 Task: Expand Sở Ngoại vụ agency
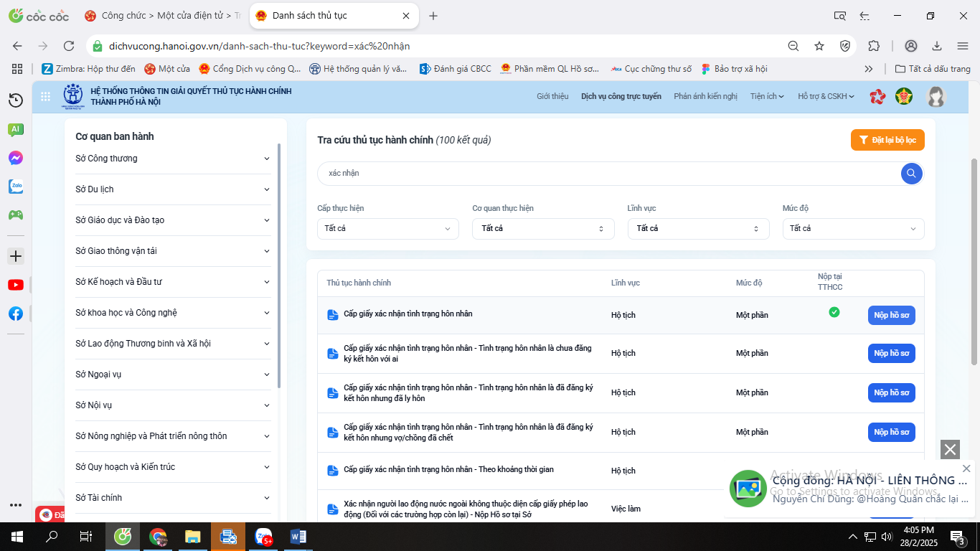click(x=173, y=375)
